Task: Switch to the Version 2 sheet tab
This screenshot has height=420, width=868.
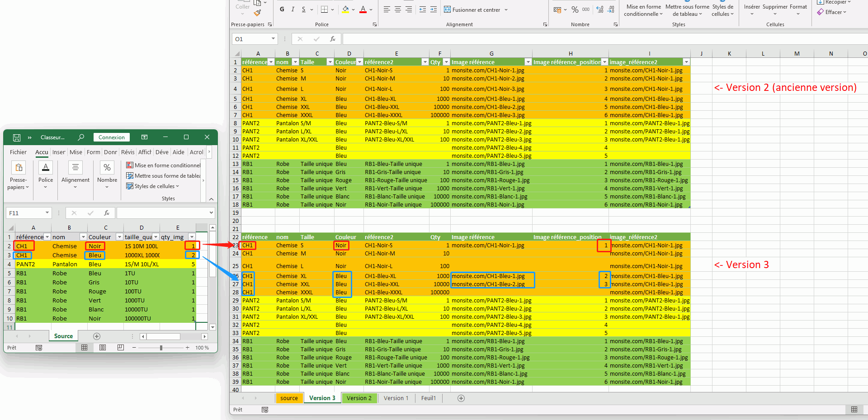Action: click(359, 398)
